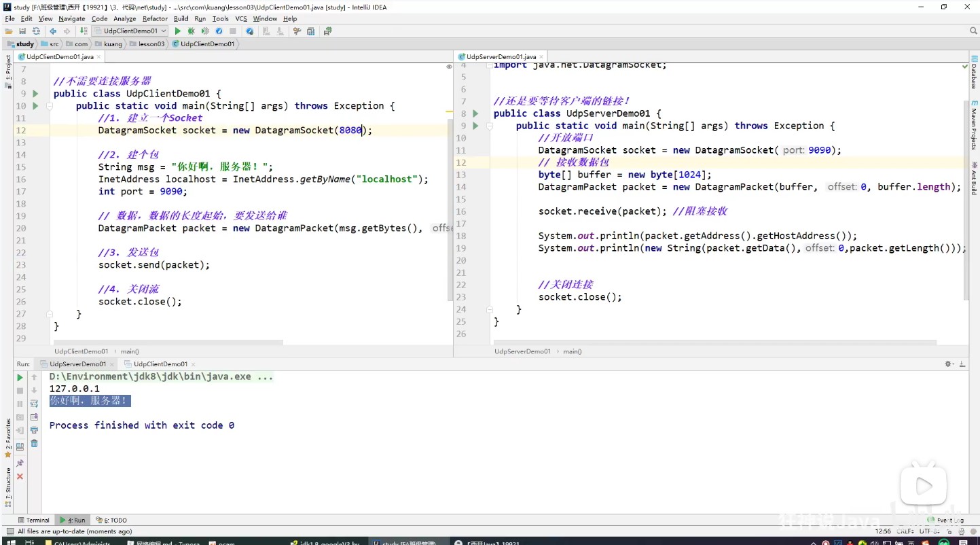Close the Run panel with the red X

click(20, 476)
